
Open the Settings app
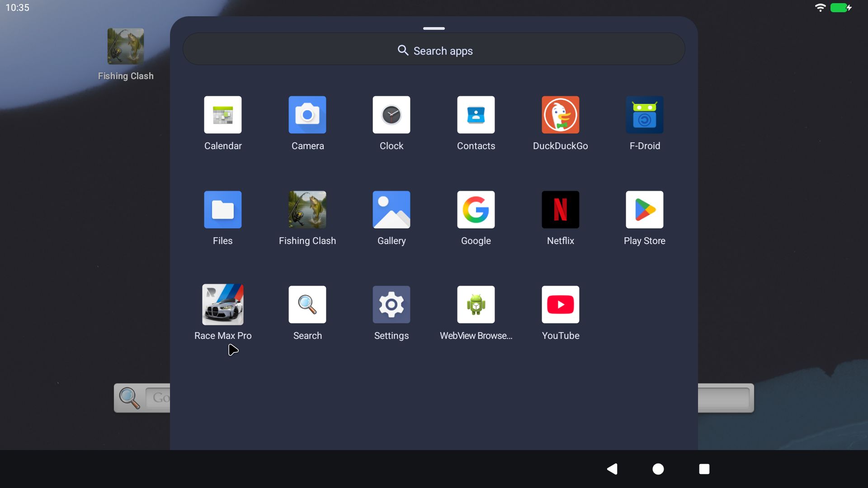coord(392,305)
